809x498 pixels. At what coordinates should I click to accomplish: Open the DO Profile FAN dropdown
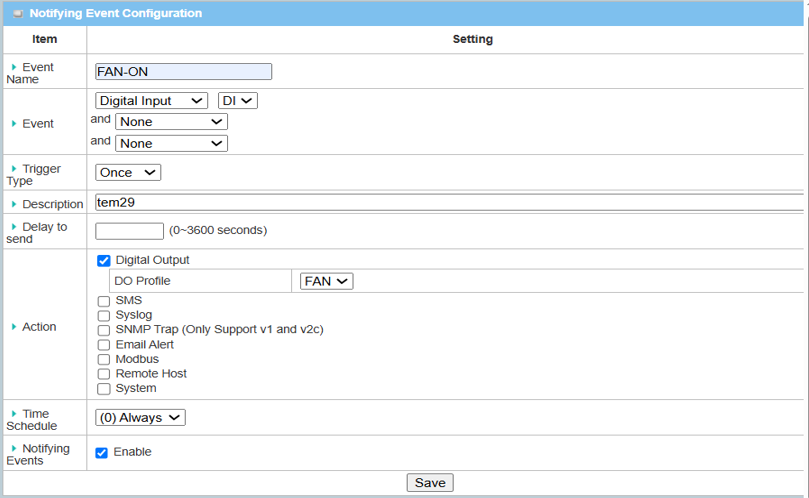pos(327,282)
